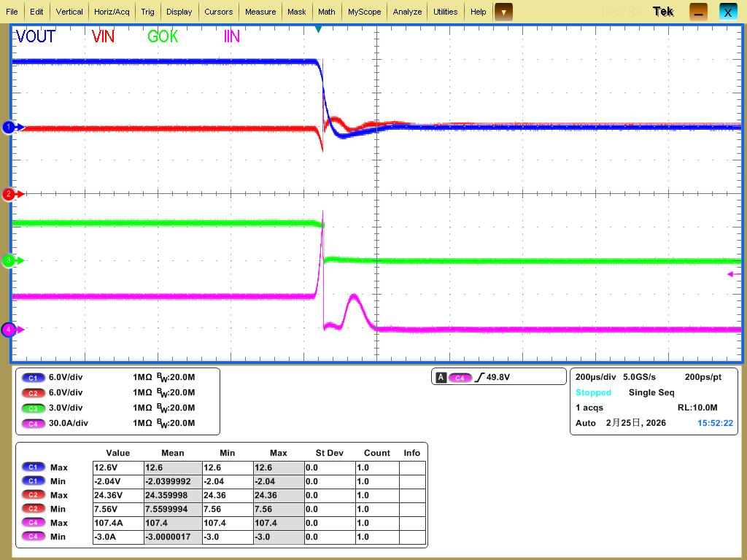Image resolution: width=747 pixels, height=560 pixels.
Task: Click the channel 1 ground reference marker
Action: tap(12, 127)
